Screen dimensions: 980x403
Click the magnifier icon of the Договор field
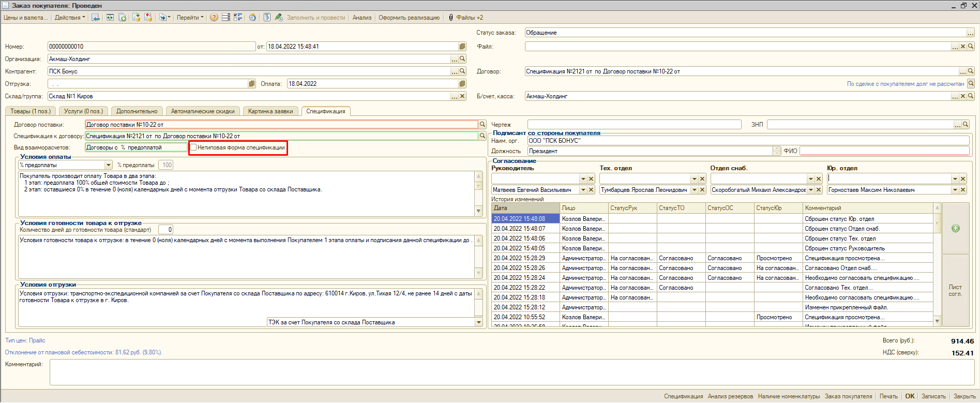971,71
